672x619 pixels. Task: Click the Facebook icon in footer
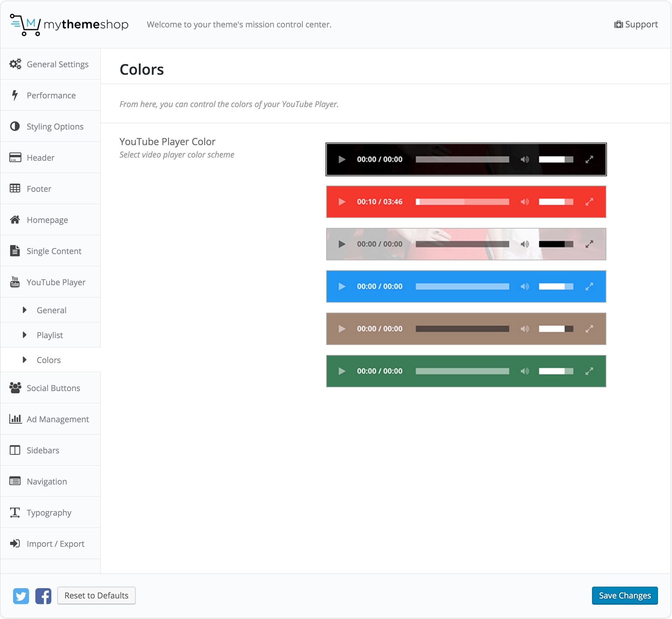tap(43, 596)
